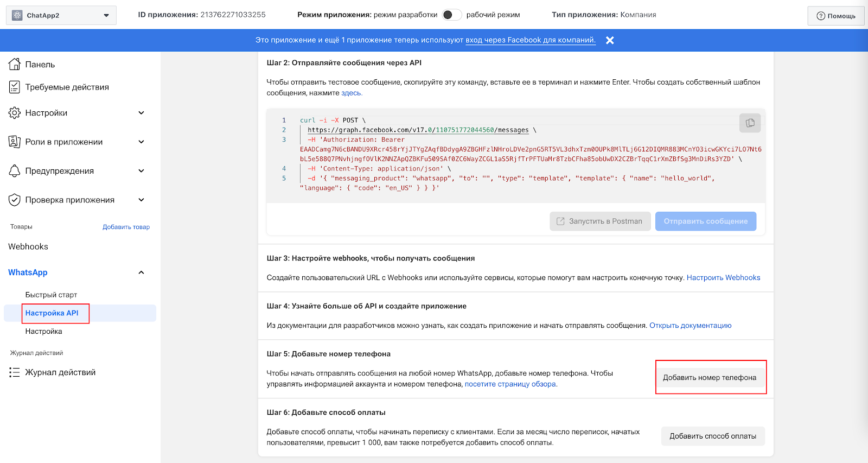Click the 'curl -i -X POST' code line
Screen dimensions: 868x463
coord(333,120)
